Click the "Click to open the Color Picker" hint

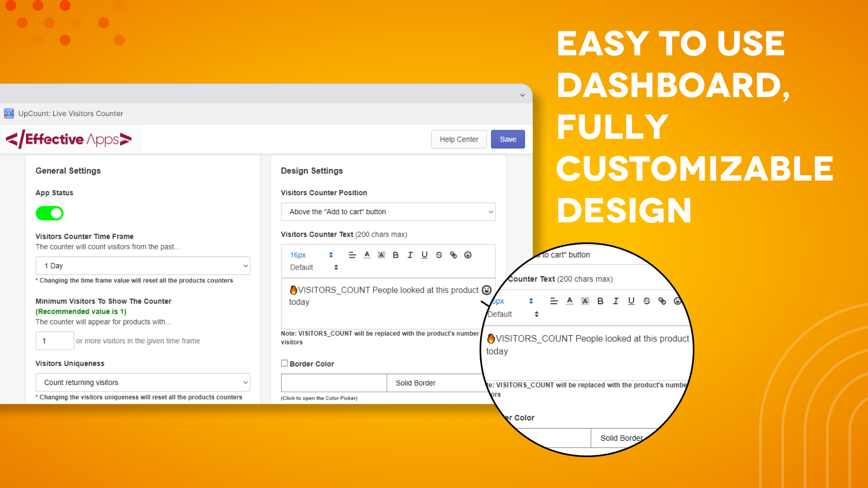pos(319,398)
